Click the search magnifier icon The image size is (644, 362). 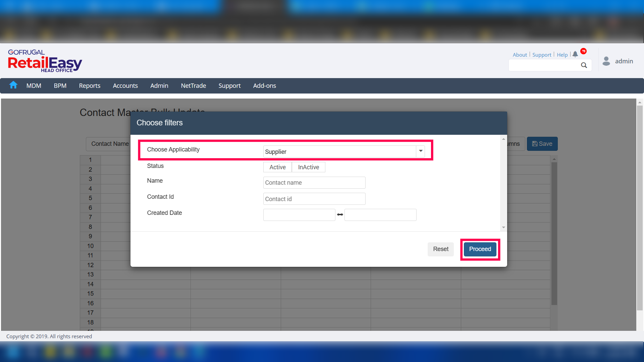pyautogui.click(x=584, y=65)
